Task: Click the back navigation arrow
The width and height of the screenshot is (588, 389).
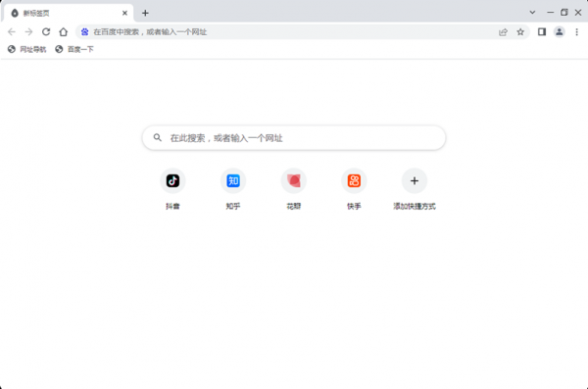Action: coord(12,32)
